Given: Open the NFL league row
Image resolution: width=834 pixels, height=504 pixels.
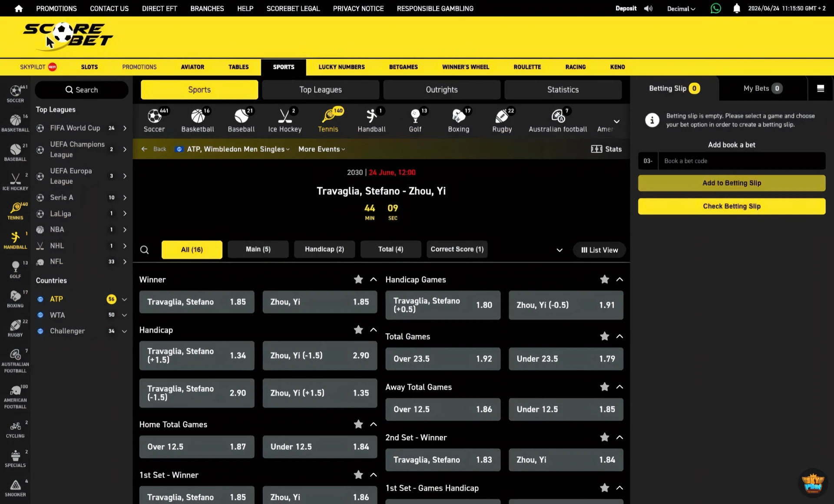Looking at the screenshot, I should pos(82,261).
